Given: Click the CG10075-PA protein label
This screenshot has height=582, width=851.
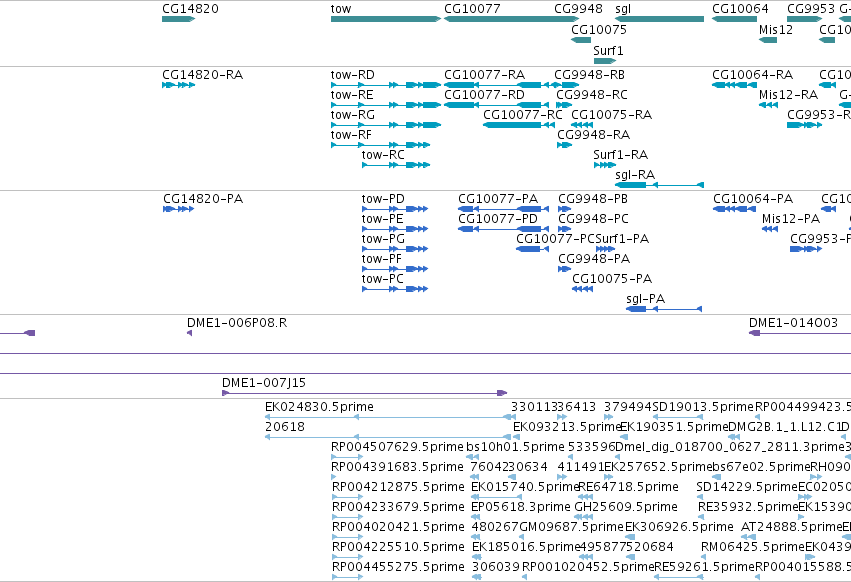Looking at the screenshot, I should click(x=612, y=279).
